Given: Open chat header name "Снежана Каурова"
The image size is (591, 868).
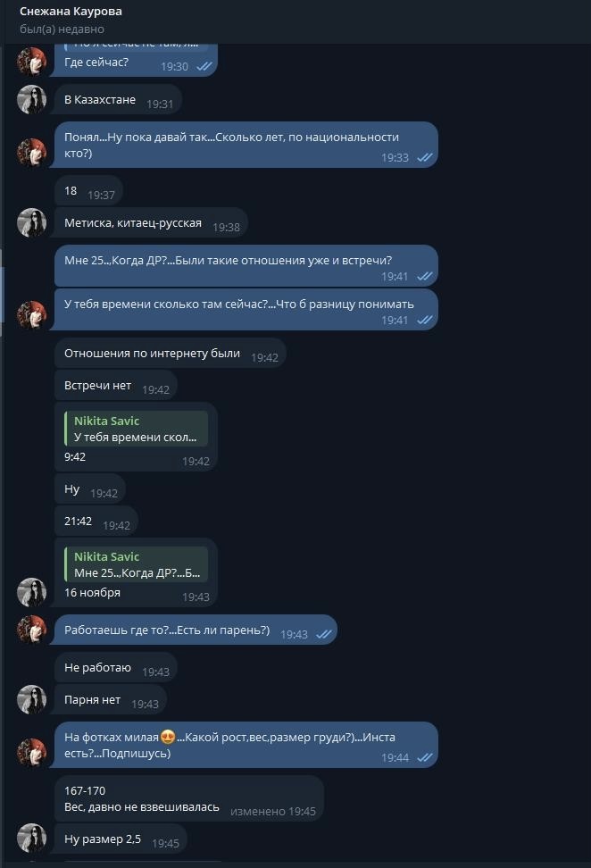Looking at the screenshot, I should pyautogui.click(x=71, y=12).
